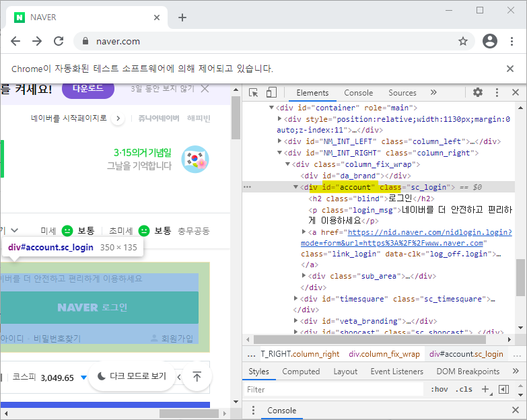The height and width of the screenshot is (420, 527).
Task: Activate the DevTools inspect element picker
Action: tap(254, 92)
